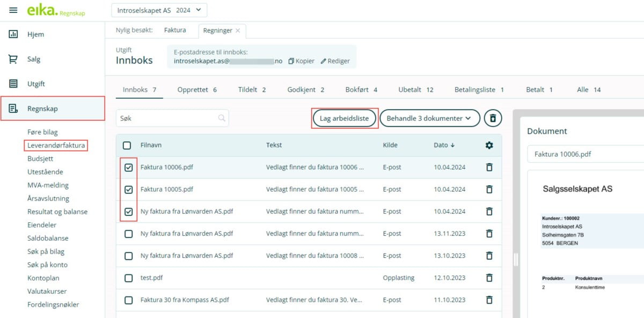Open the Ubetalt tab
The image size is (644, 318).
tap(415, 90)
